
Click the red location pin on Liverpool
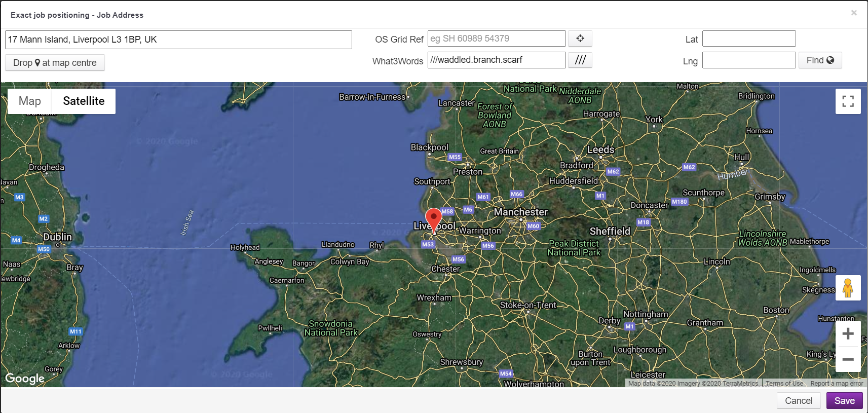433,219
